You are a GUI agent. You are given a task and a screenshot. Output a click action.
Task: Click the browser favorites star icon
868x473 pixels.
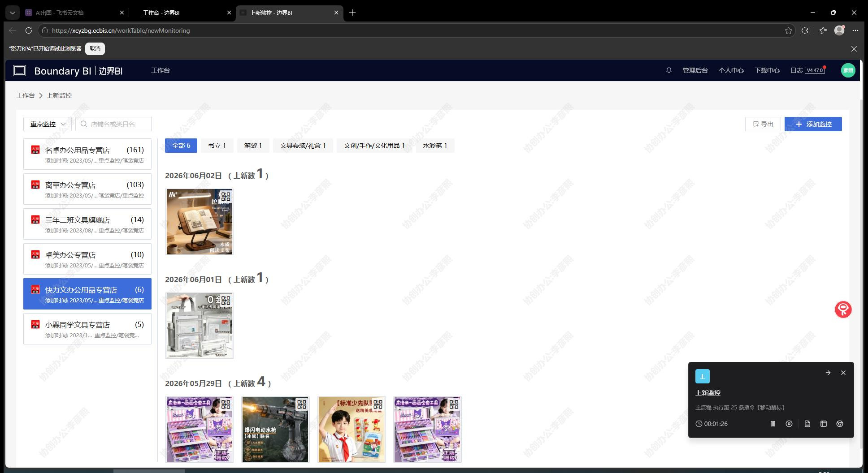[x=789, y=30]
